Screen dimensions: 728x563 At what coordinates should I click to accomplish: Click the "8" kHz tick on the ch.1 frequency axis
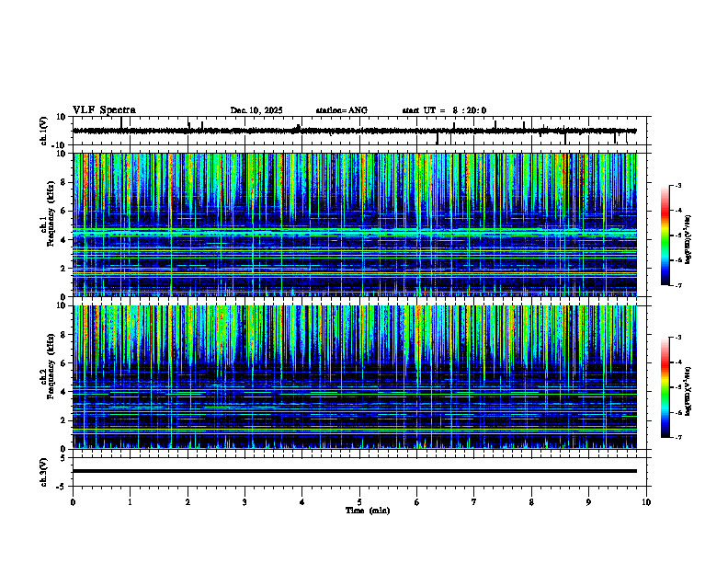(64, 182)
